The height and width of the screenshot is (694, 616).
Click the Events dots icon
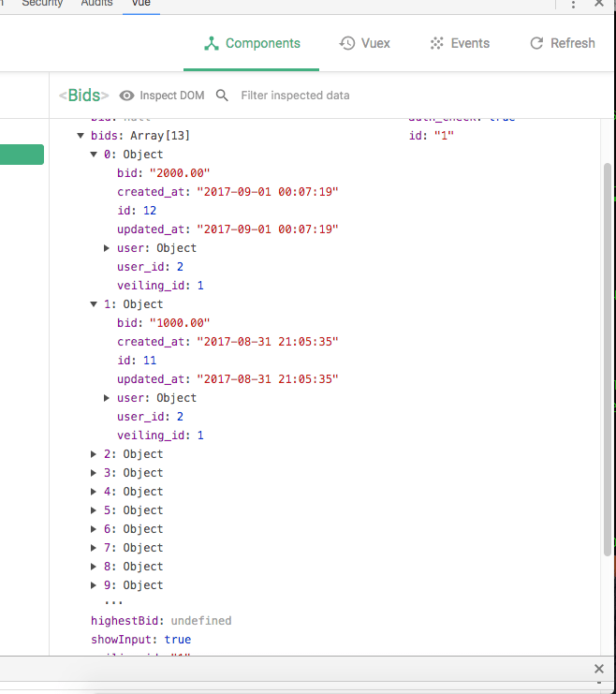(437, 43)
